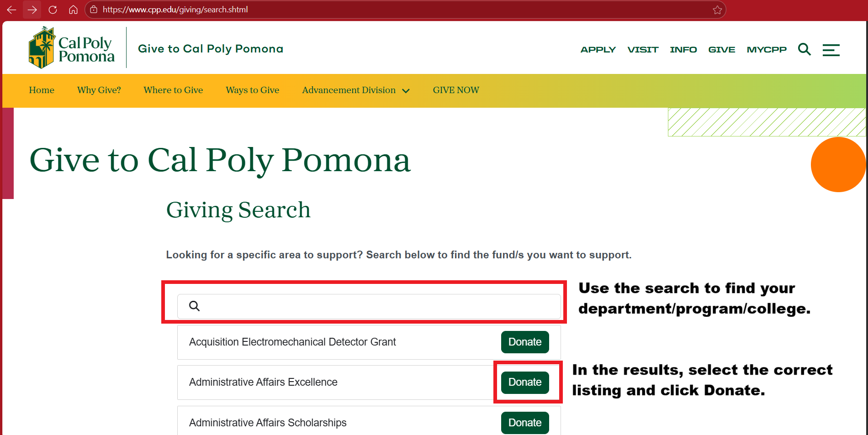
Task: Click the APPLY link in header
Action: tap(598, 49)
